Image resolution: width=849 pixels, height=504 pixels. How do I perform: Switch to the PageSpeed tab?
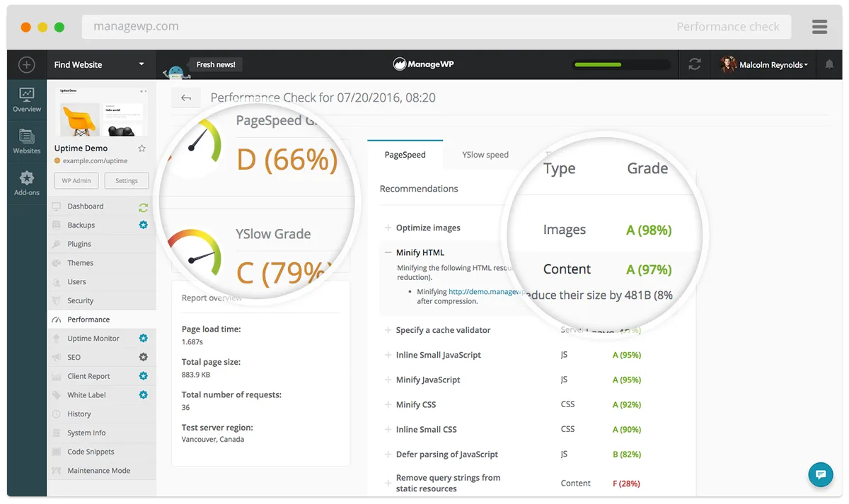(x=405, y=155)
